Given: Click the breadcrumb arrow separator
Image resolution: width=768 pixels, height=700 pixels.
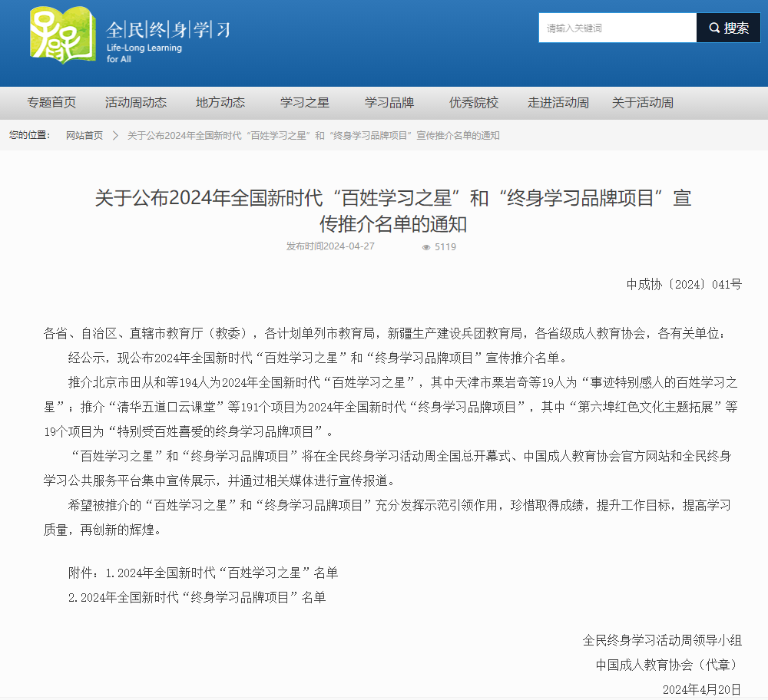Looking at the screenshot, I should click(x=115, y=136).
